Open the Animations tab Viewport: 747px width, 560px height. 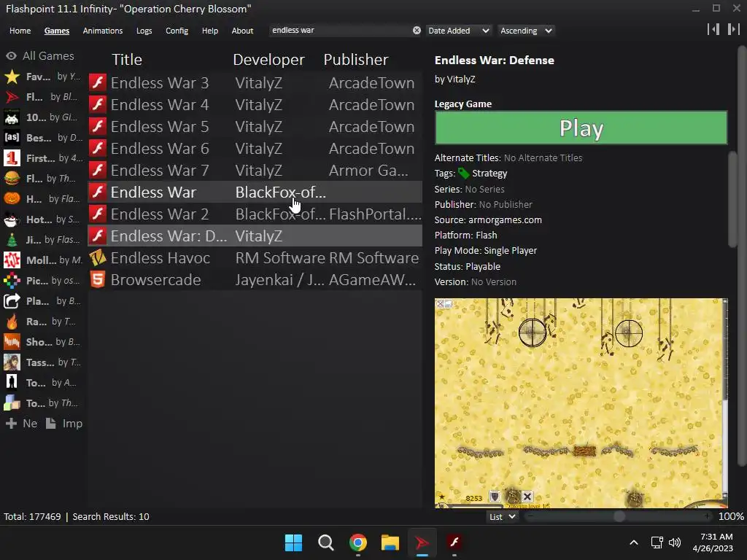[x=102, y=31]
